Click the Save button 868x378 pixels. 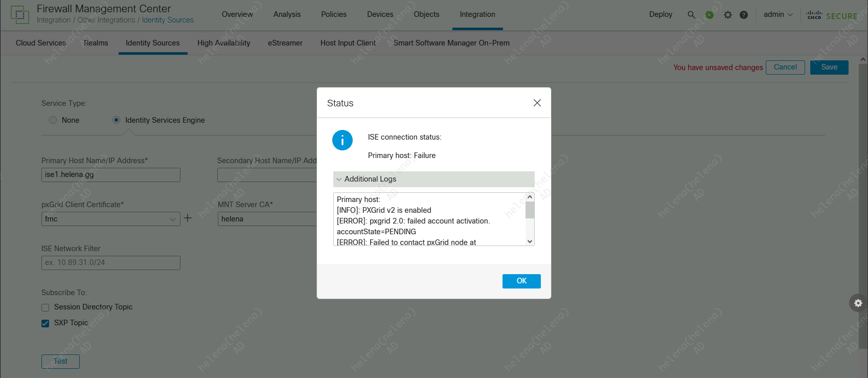pyautogui.click(x=829, y=68)
